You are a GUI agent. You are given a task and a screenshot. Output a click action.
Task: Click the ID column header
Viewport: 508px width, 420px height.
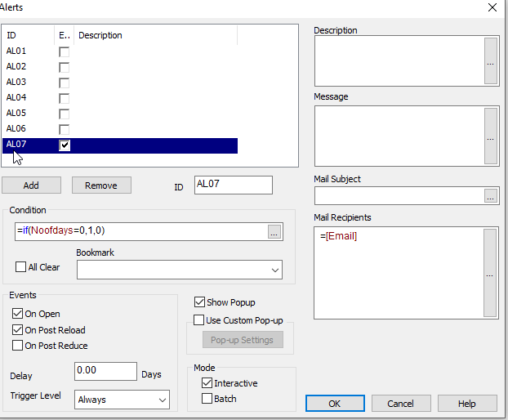coord(29,35)
